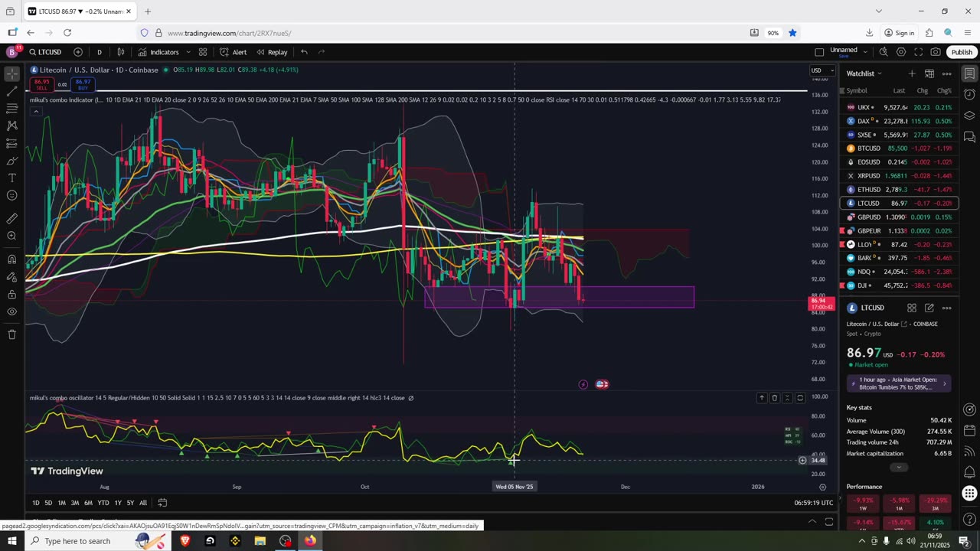Toggle magnet mode in the drawing toolbar
Image resolution: width=980 pixels, height=551 pixels.
click(x=12, y=259)
